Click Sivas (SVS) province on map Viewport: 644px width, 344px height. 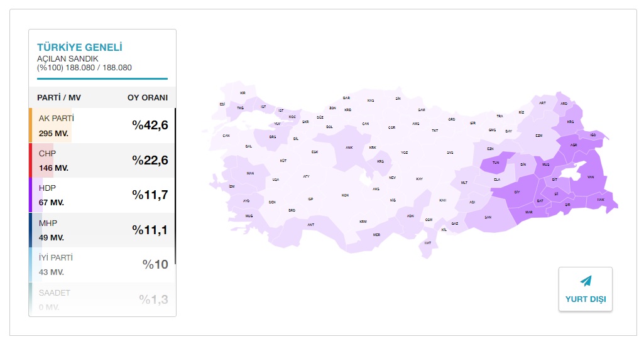pos(450,153)
